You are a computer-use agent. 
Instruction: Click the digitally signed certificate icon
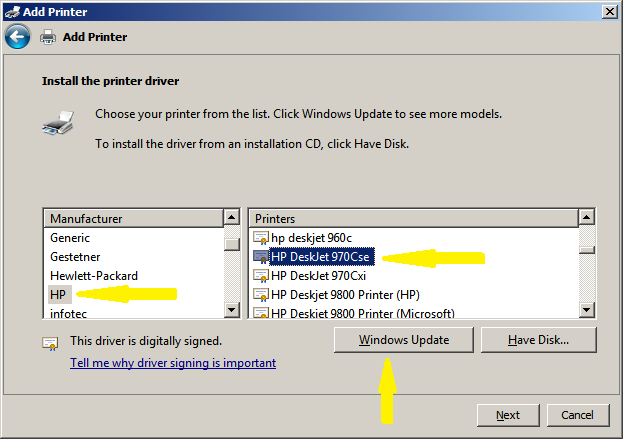click(50, 344)
